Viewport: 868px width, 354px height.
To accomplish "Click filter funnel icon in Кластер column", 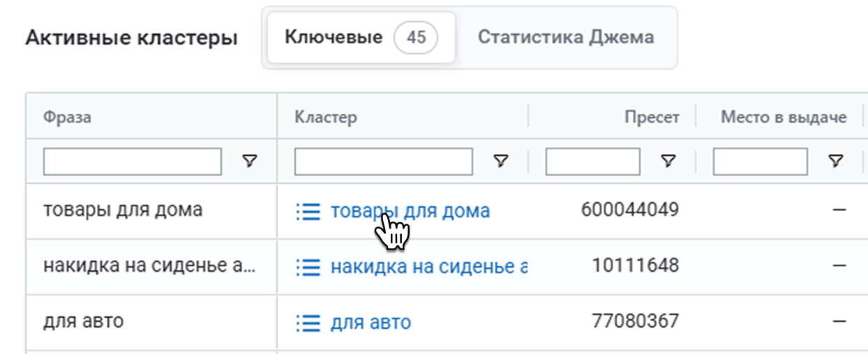I will 500,162.
